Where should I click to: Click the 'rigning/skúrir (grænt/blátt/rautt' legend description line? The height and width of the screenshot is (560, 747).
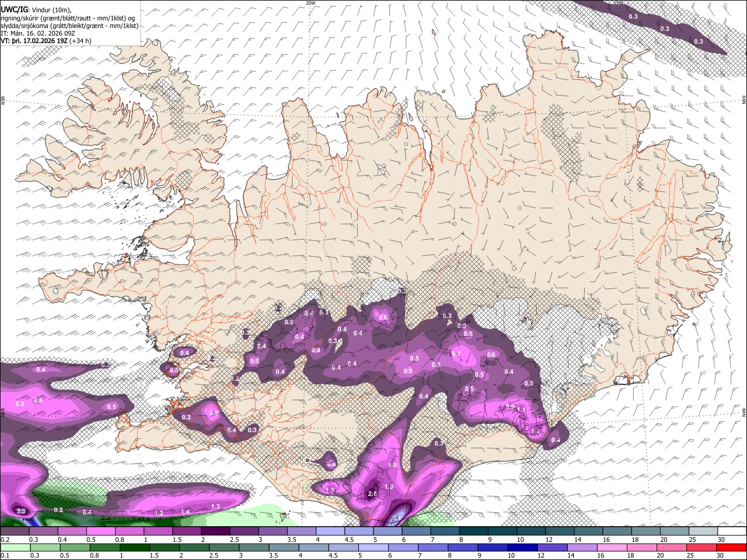coord(68,18)
